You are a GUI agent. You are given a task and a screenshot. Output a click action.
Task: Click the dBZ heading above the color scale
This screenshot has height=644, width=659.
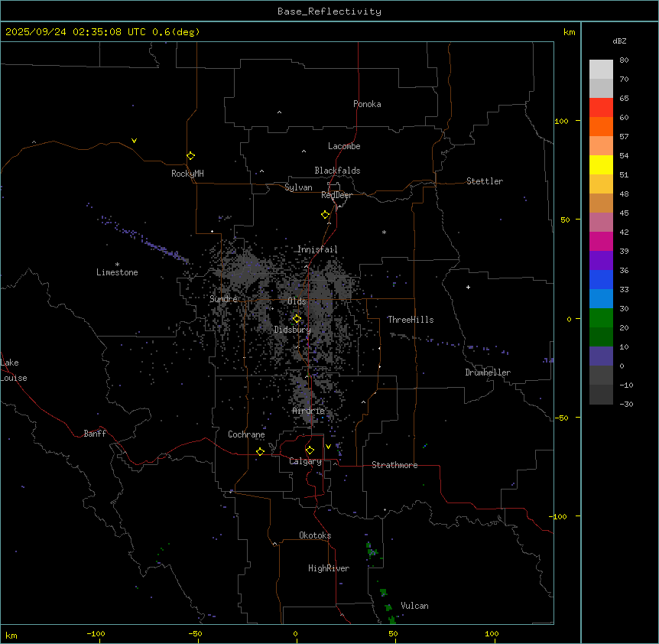pyautogui.click(x=620, y=41)
